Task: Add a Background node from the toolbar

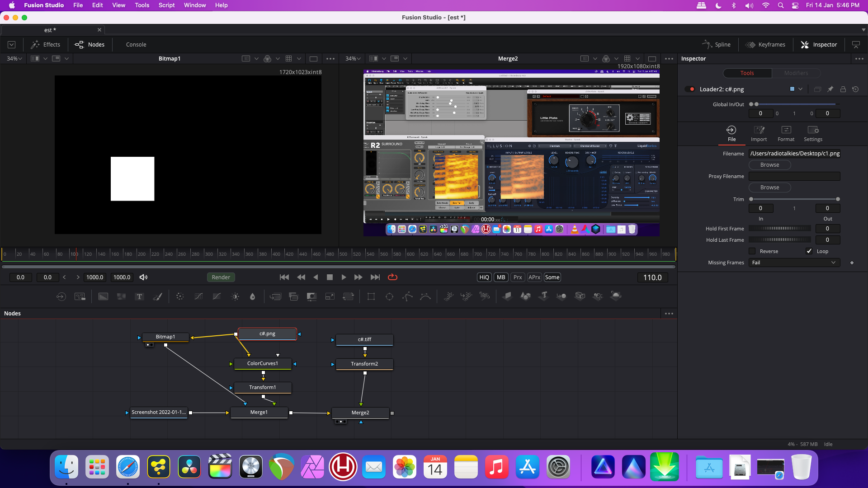Action: click(x=103, y=296)
